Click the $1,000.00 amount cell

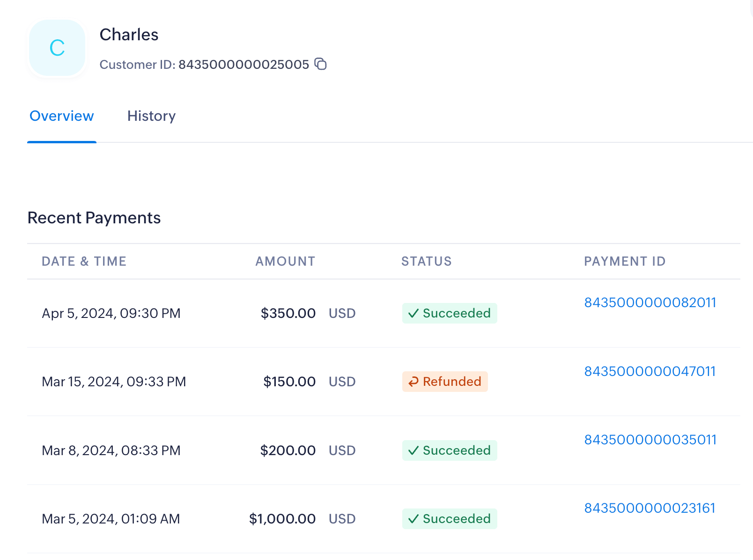pos(282,519)
